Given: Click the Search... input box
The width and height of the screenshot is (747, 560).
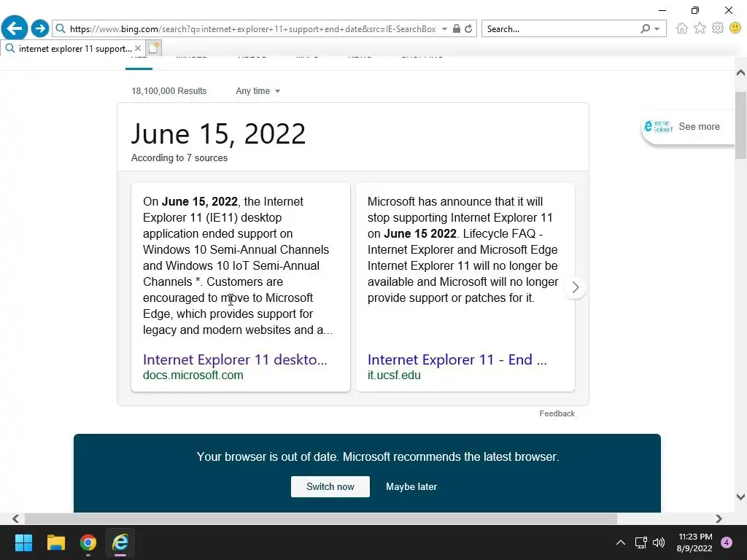Looking at the screenshot, I should pyautogui.click(x=560, y=28).
